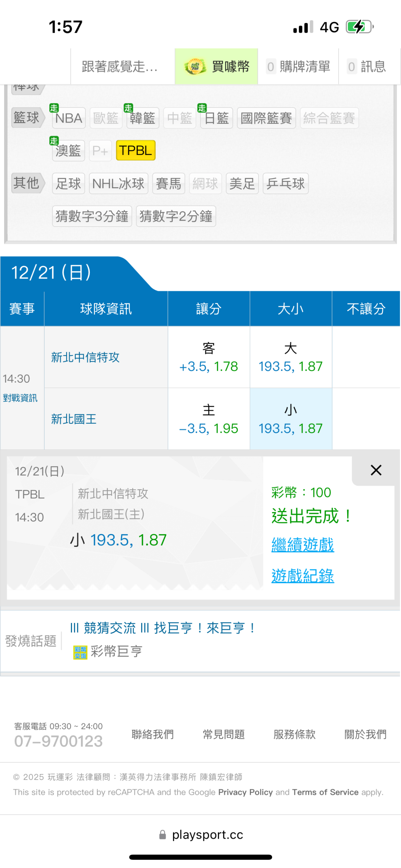Tap the 彩幣交流 forum badge icon

tap(80, 652)
